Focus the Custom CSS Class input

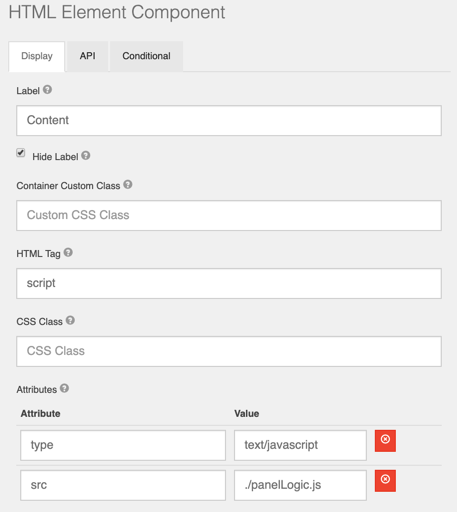(229, 215)
